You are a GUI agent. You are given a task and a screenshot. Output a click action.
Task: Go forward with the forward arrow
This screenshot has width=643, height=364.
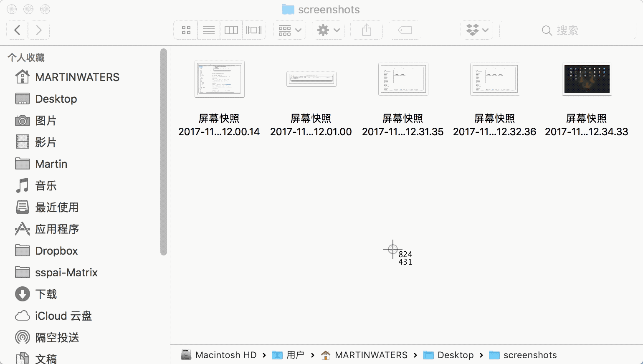39,30
